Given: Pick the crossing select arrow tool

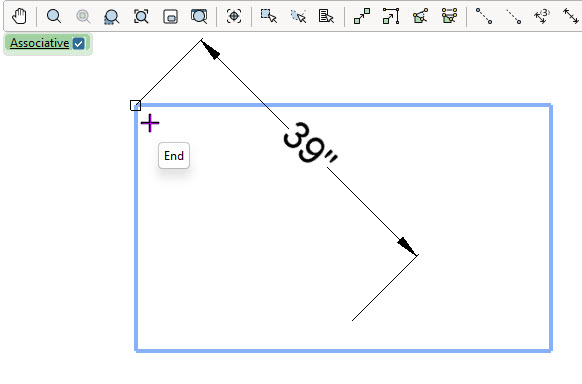Looking at the screenshot, I should [298, 16].
